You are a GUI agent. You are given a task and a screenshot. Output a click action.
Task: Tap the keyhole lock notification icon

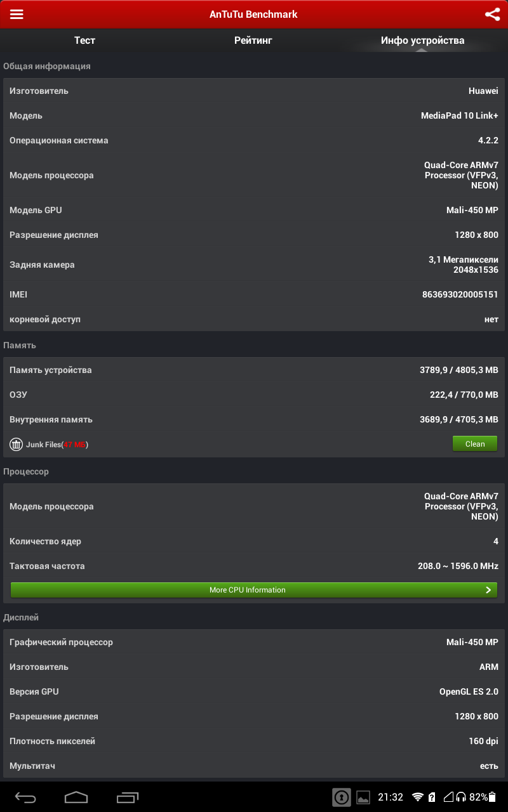click(342, 797)
